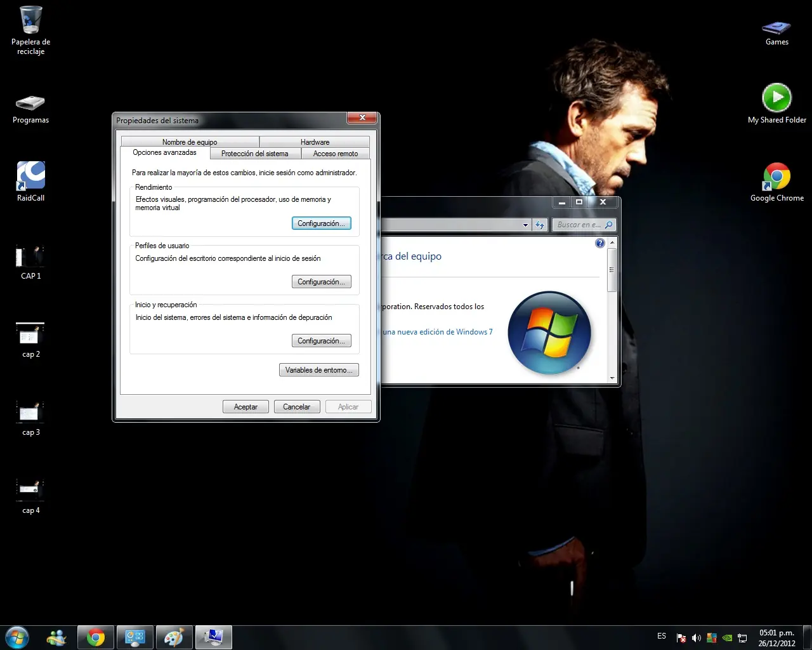Expand the address bar dropdown arrow
This screenshot has height=650, width=812.
click(525, 225)
